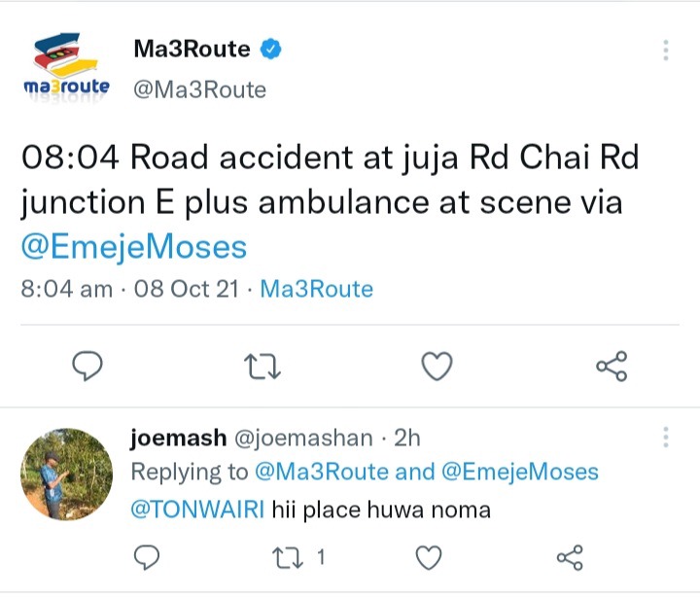
Task: Like joemash's reply
Action: (429, 558)
